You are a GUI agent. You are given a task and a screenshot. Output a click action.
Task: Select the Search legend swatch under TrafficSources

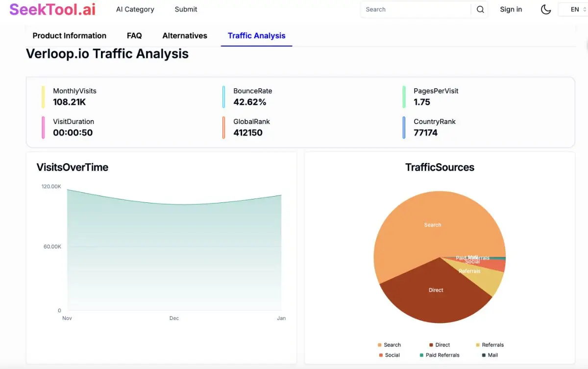click(x=380, y=344)
